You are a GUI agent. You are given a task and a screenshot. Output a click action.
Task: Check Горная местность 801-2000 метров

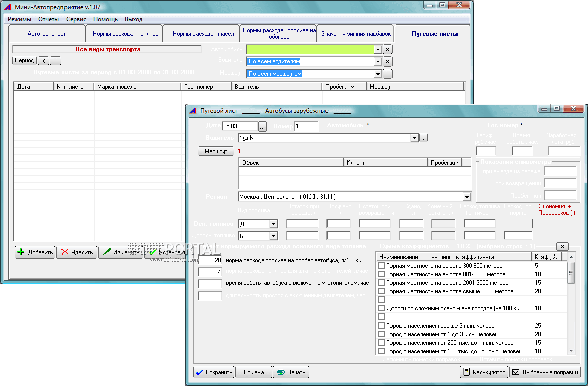pos(382,274)
